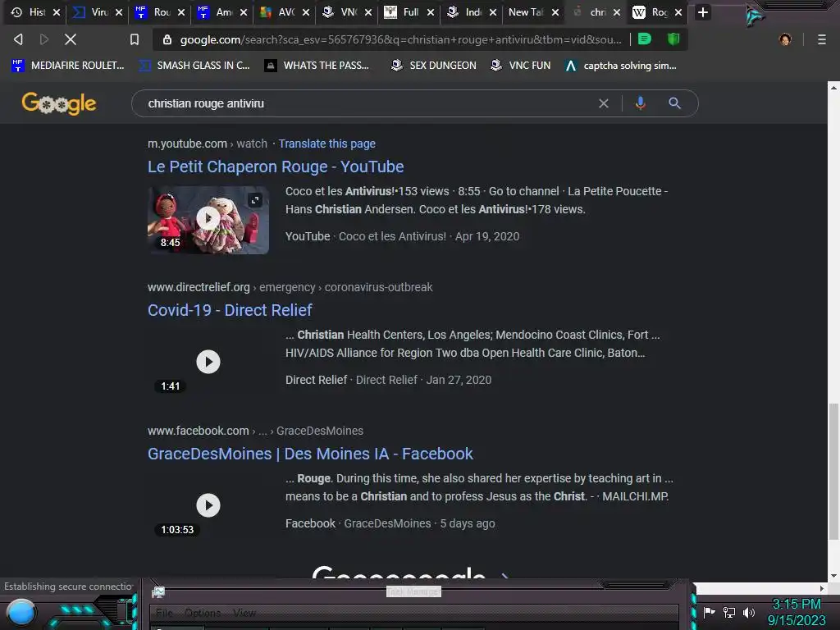Open Le Petit Chaperon Rouge - YouTube result

pos(276,167)
